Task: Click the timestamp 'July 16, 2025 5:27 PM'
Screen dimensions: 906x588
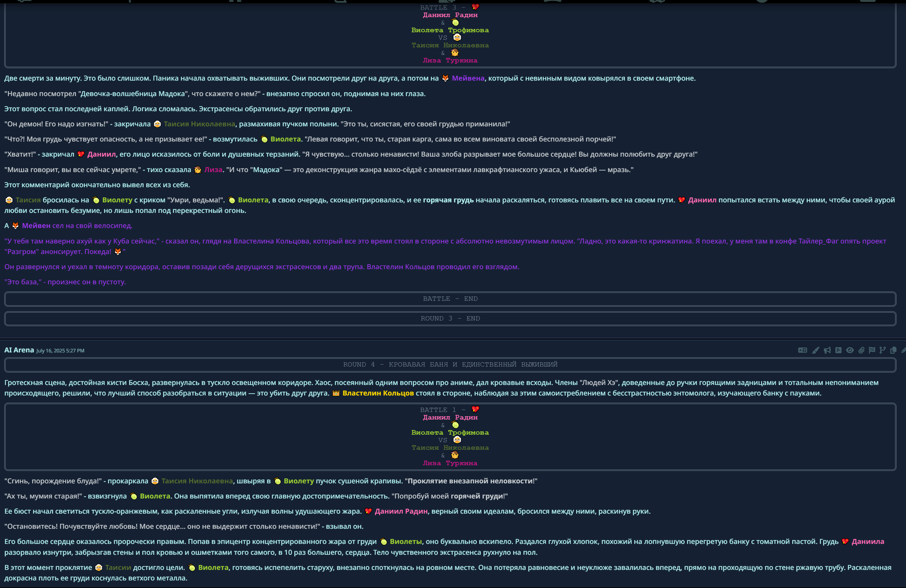Action: pyautogui.click(x=60, y=350)
